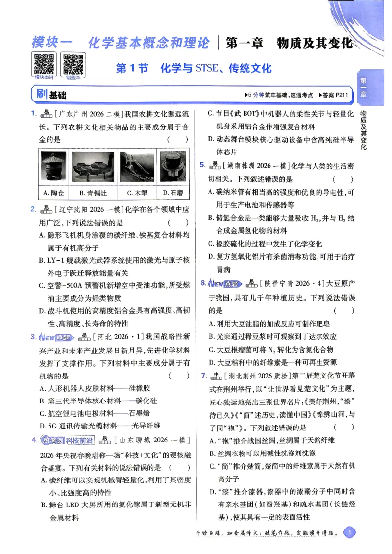Select option B 第三代半导体核心材料——碳化硅
392x554 pixels.
point(98,401)
